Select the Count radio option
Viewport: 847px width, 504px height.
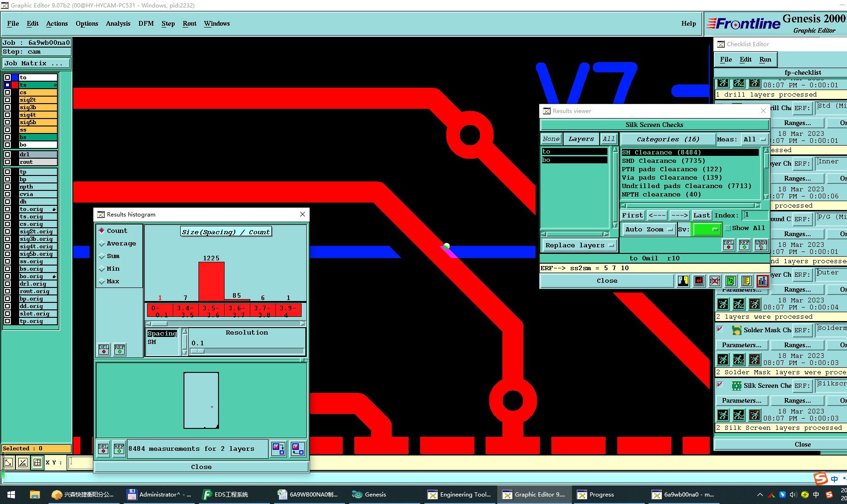[x=112, y=231]
